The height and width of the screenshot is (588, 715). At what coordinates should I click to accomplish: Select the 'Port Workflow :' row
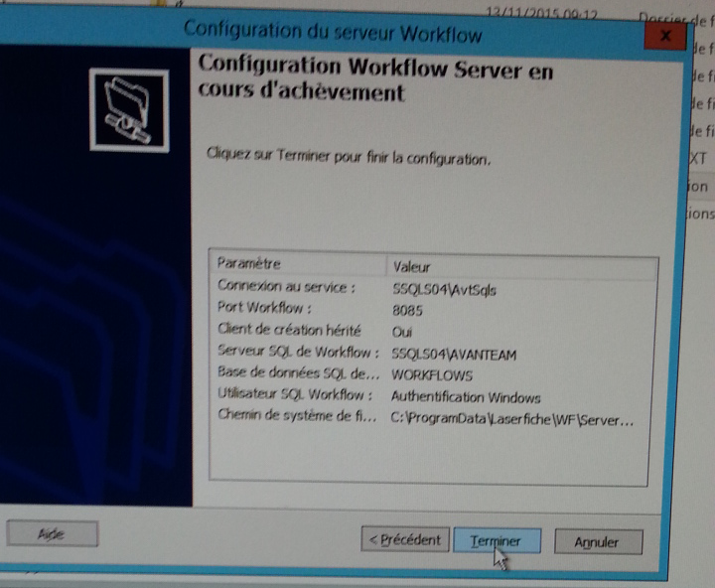coord(433,309)
